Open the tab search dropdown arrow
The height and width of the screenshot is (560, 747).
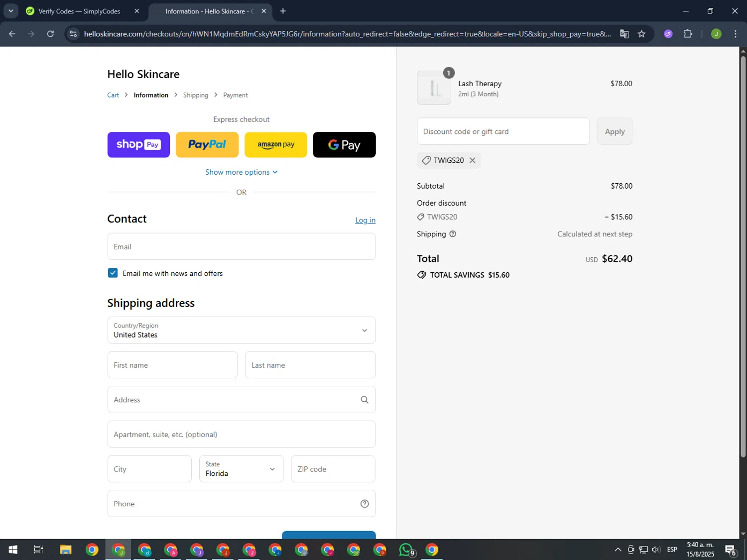coord(11,11)
